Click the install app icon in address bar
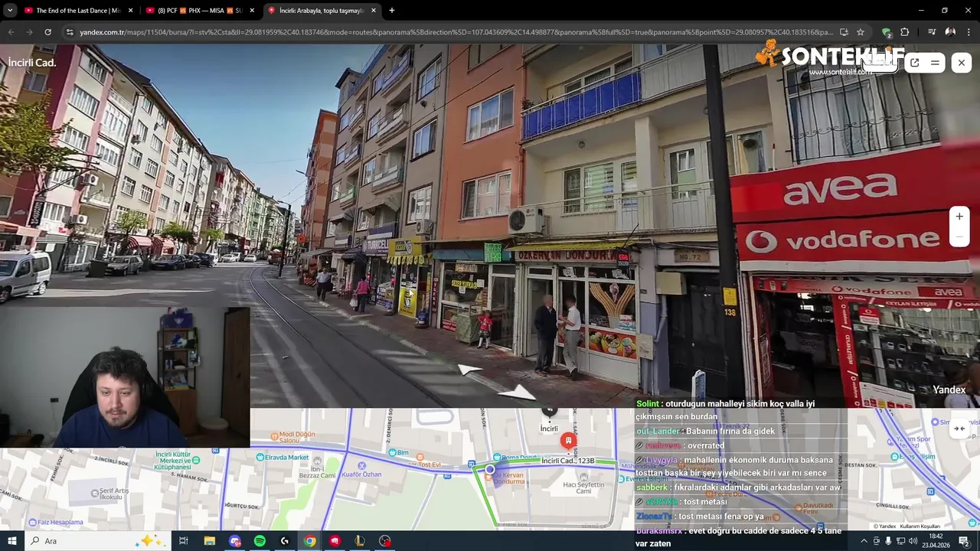 point(844,32)
